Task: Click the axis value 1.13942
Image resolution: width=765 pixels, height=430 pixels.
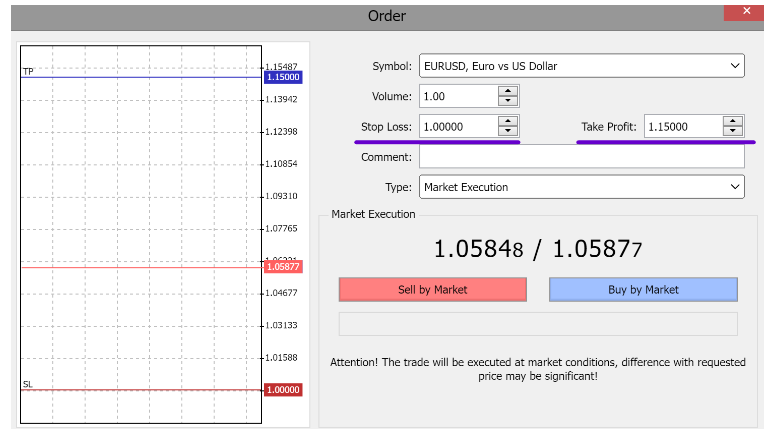Action: pyautogui.click(x=282, y=99)
